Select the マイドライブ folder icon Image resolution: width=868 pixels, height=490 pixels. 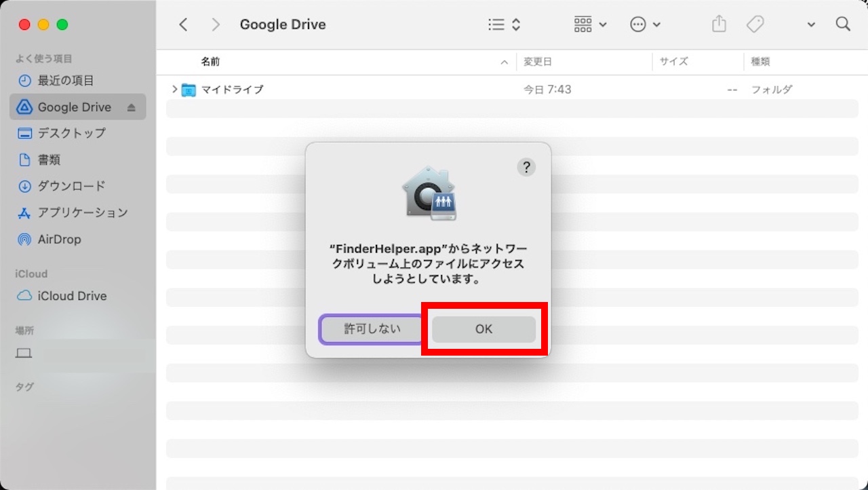(x=189, y=90)
